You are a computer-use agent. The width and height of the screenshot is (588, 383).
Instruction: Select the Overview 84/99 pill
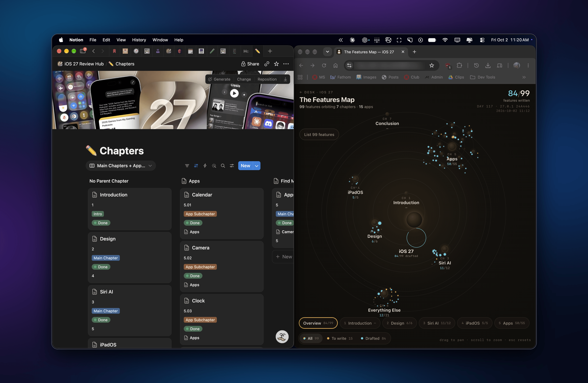318,323
